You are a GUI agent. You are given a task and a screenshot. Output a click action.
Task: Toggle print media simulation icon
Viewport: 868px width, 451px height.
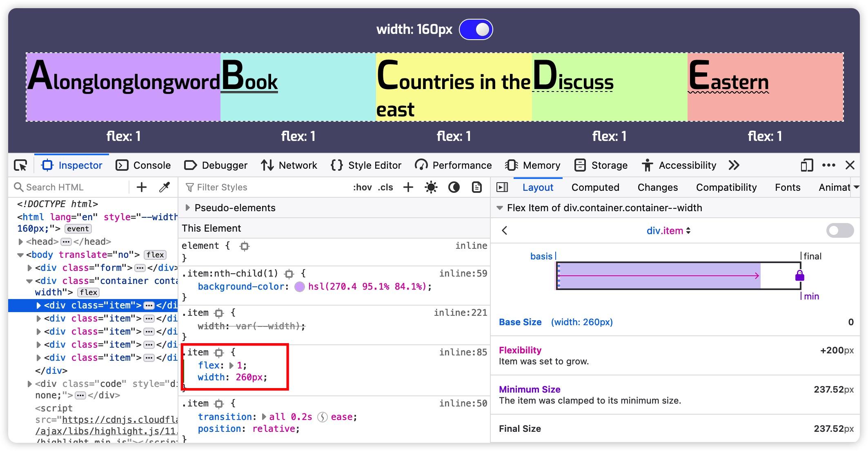476,188
